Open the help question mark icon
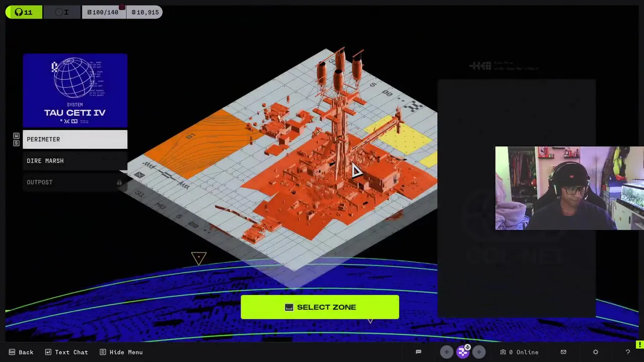Screen dimensions: 644x362 point(627,352)
